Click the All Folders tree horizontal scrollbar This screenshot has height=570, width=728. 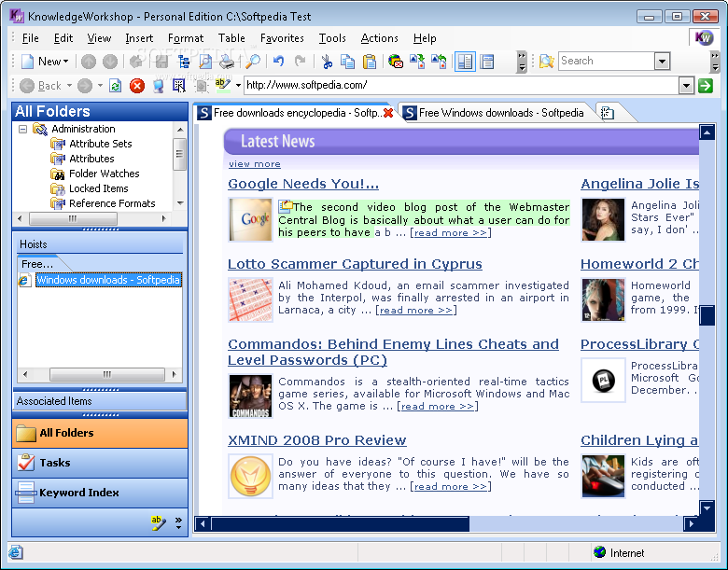pyautogui.click(x=91, y=218)
